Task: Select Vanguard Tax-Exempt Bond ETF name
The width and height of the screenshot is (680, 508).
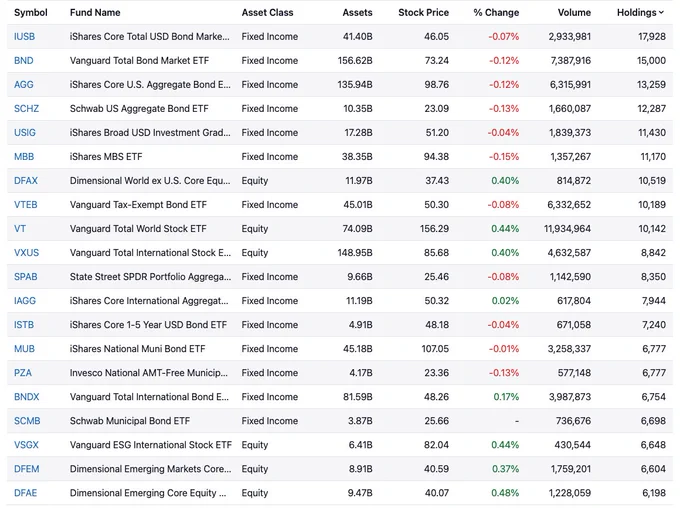Action: pos(138,205)
